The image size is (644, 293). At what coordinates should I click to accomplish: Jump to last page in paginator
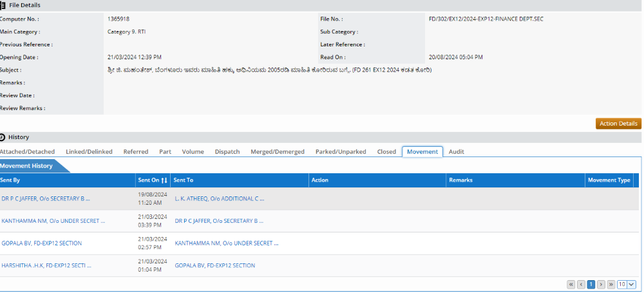(611, 284)
